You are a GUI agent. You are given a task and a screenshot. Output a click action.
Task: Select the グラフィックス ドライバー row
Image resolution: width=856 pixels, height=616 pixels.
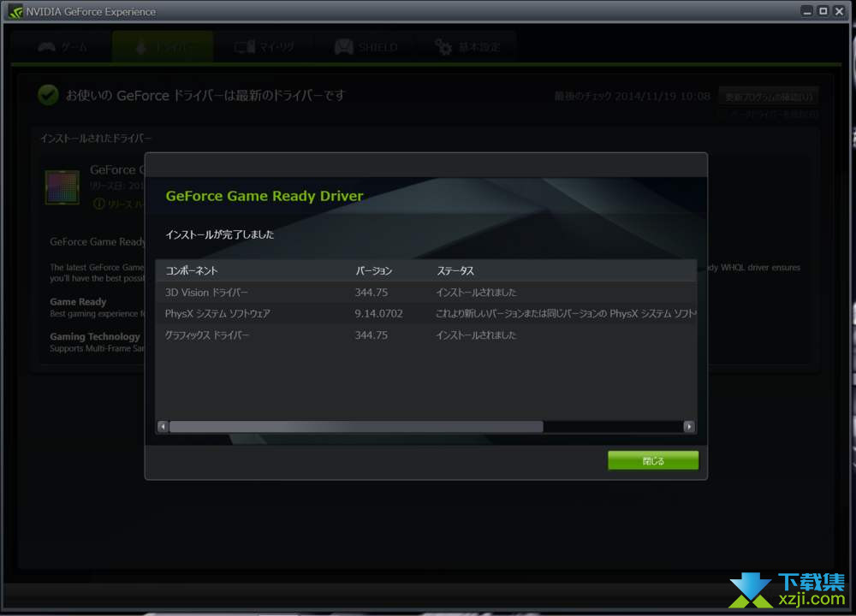[x=425, y=335]
